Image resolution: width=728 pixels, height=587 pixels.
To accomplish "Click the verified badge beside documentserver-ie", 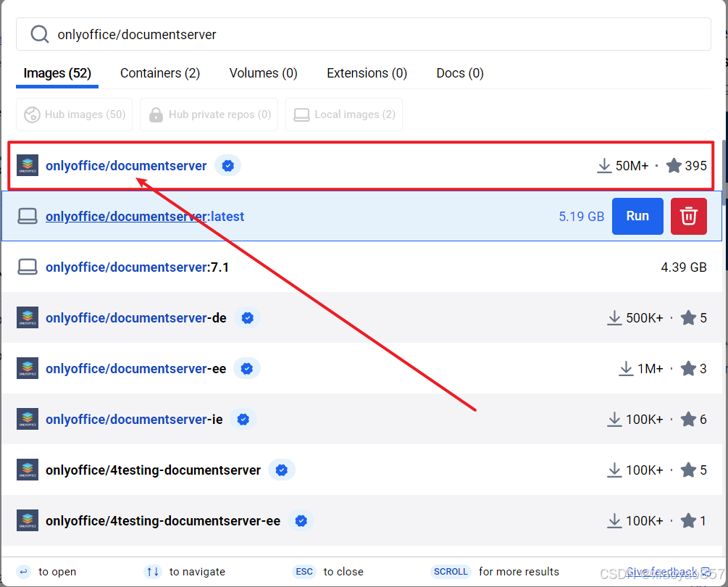I will [x=243, y=419].
